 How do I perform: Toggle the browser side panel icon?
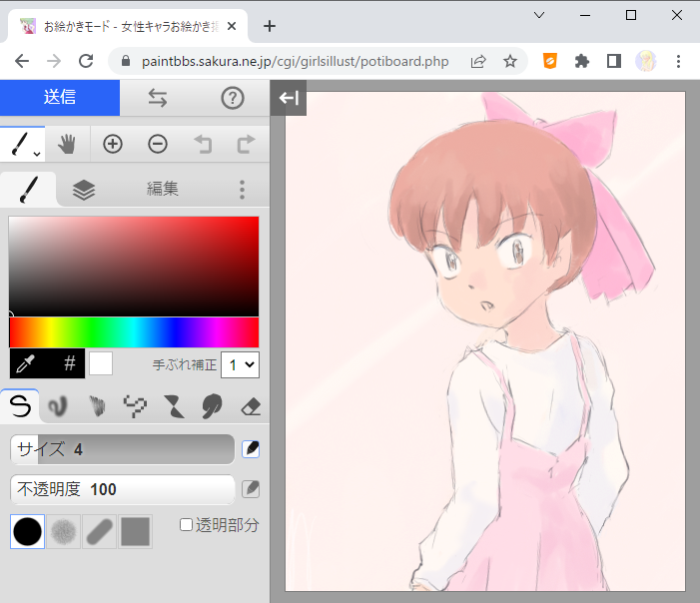614,61
